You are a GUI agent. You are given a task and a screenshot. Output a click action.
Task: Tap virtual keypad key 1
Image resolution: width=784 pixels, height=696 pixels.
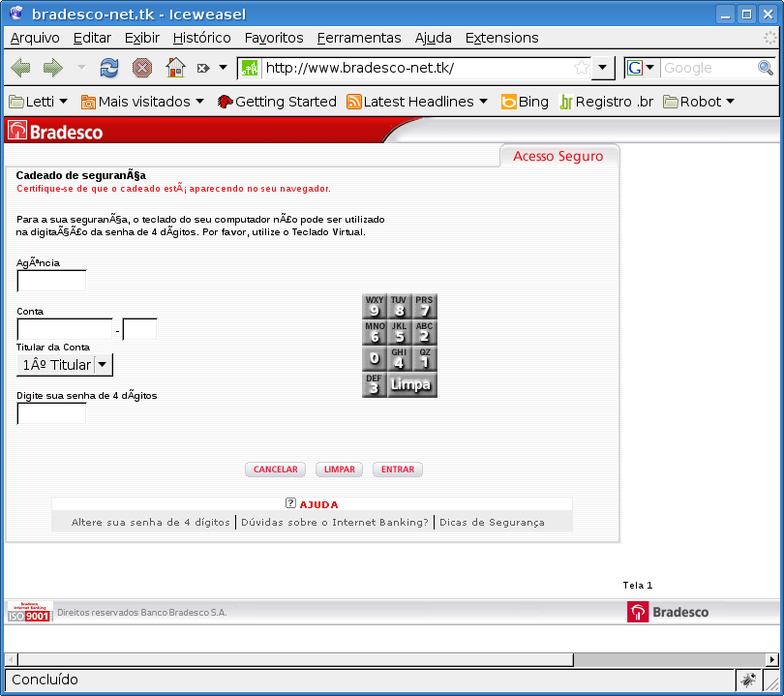425,358
